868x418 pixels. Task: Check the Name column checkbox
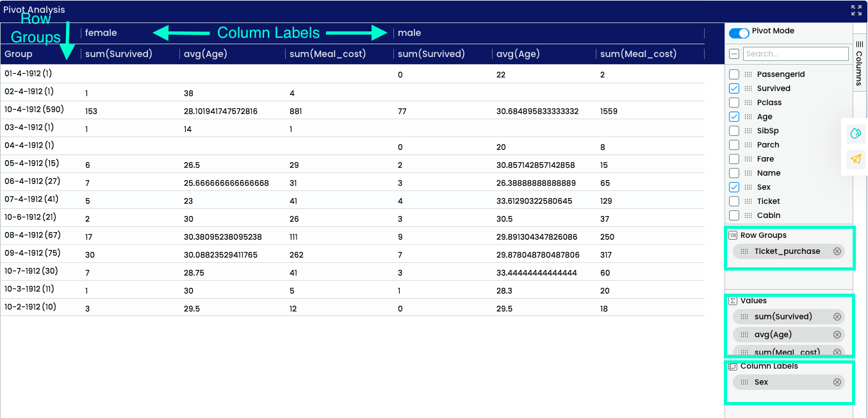[734, 173]
